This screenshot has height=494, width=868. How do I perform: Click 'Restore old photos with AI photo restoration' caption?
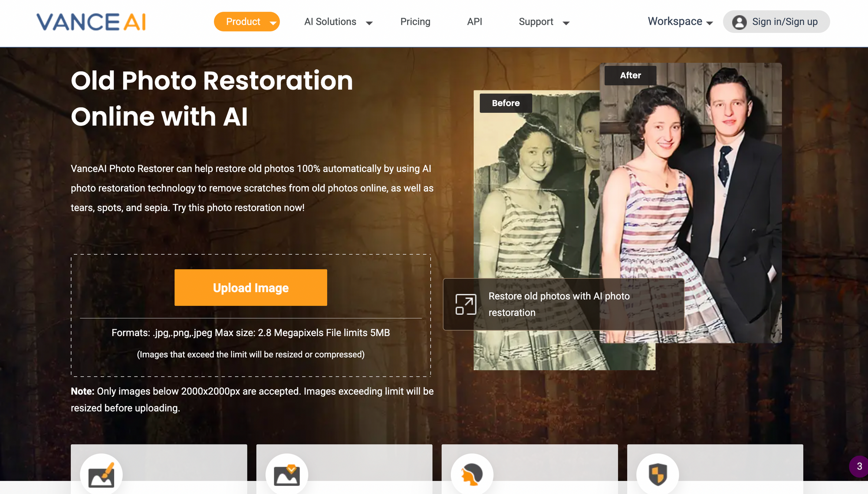pos(559,304)
